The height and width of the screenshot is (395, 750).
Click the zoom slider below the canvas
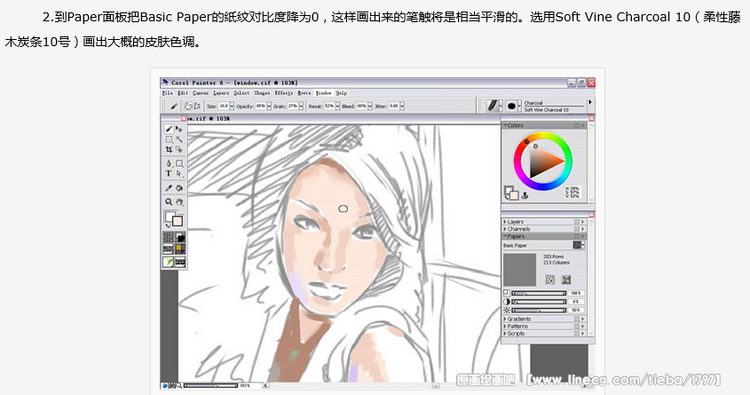tap(210, 385)
